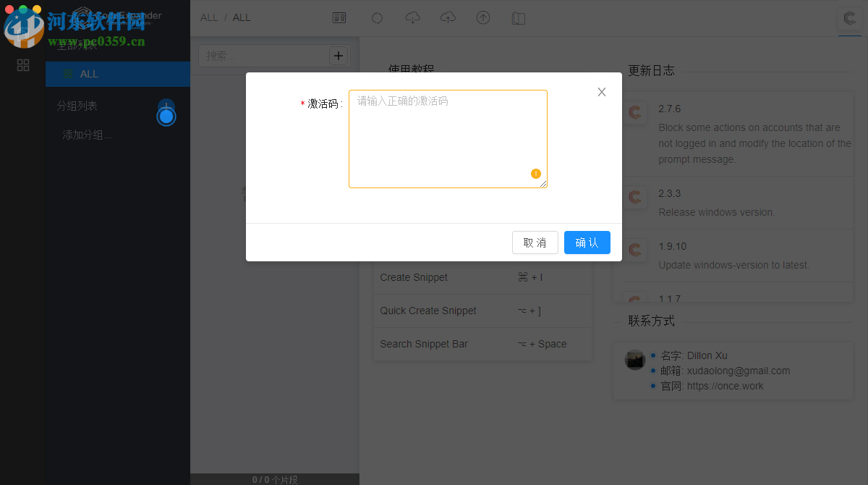Image resolution: width=868 pixels, height=485 pixels.
Task: Select the ALL group in the sidebar
Action: 88,74
